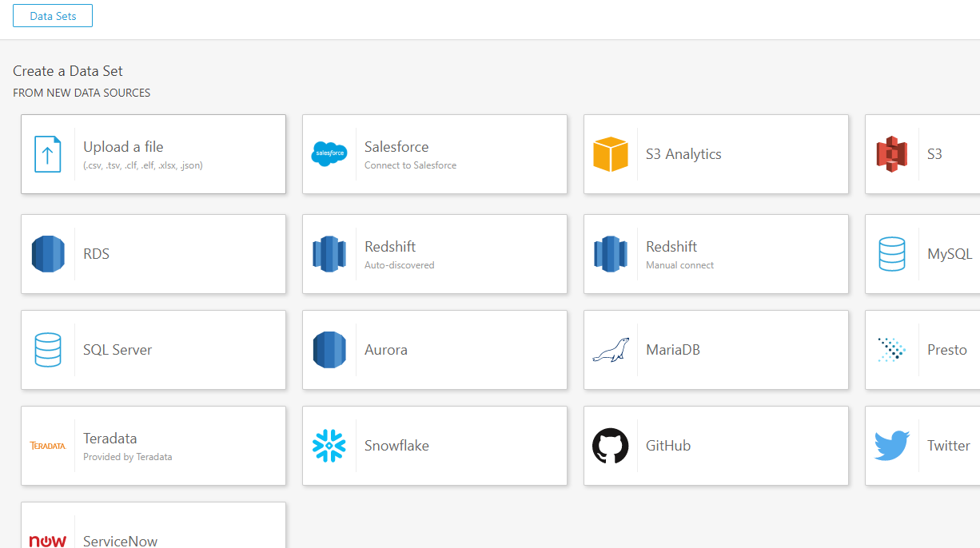Click the 'Aurora' data source label

386,350
